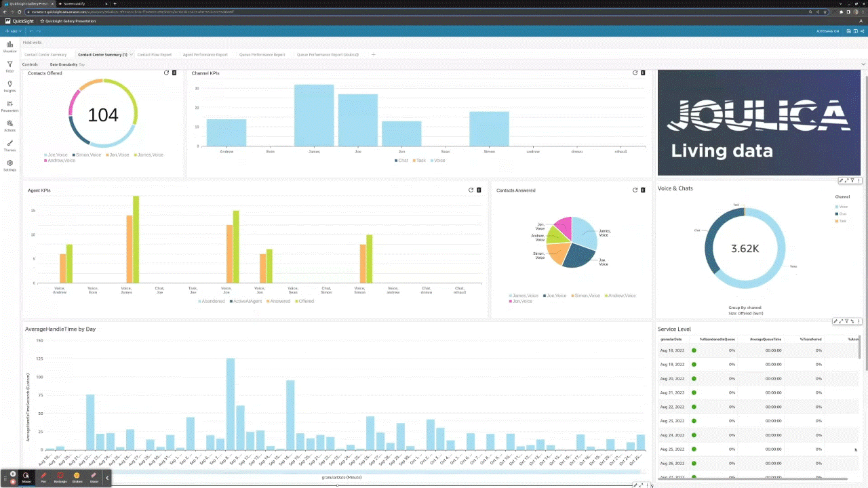Delete the Agent KPIs visual

pyautogui.click(x=479, y=190)
